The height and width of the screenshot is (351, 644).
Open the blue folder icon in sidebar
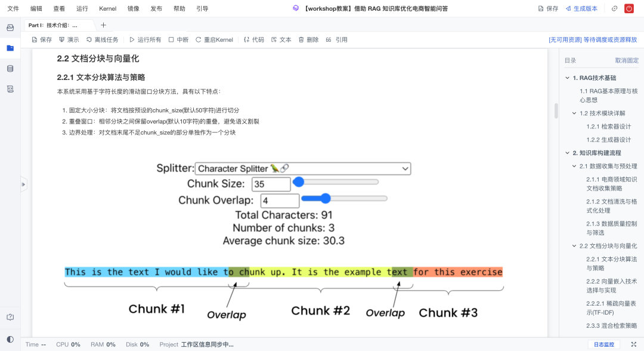click(10, 48)
